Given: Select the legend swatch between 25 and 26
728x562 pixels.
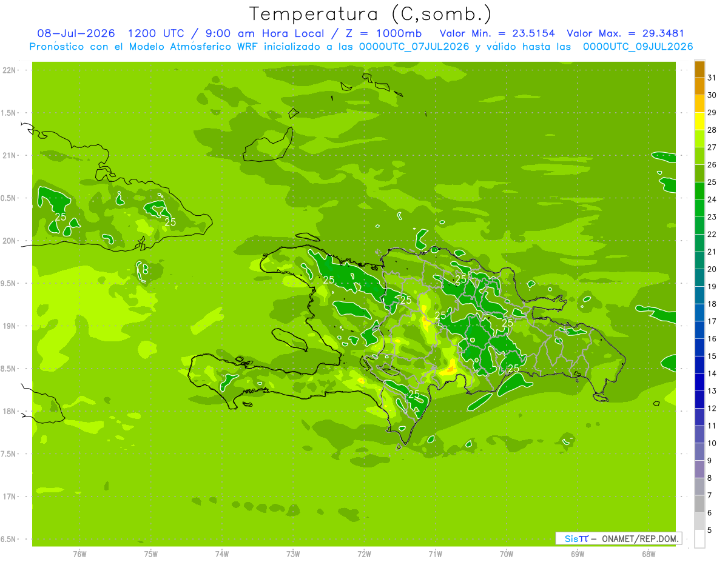Looking at the screenshot, I should 699,173.
